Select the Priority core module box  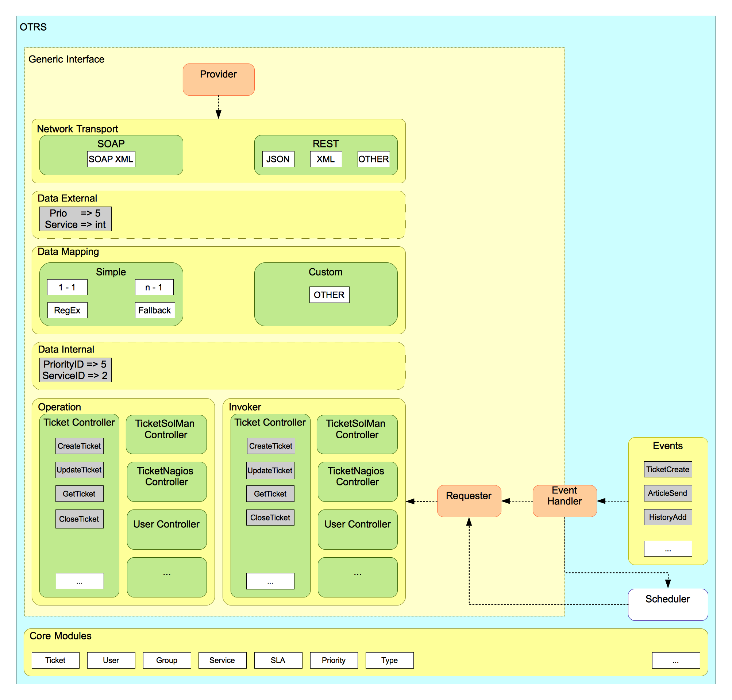point(334,660)
